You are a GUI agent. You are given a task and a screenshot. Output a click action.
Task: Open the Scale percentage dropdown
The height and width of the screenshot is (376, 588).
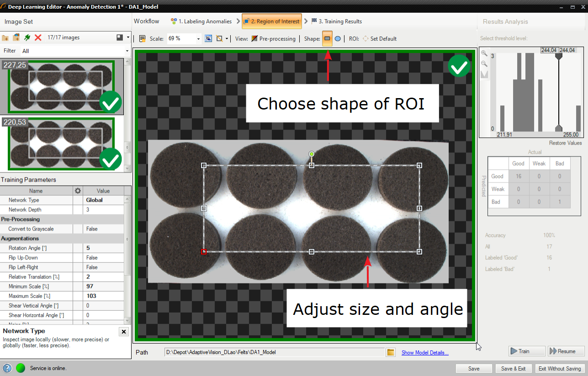coord(198,39)
